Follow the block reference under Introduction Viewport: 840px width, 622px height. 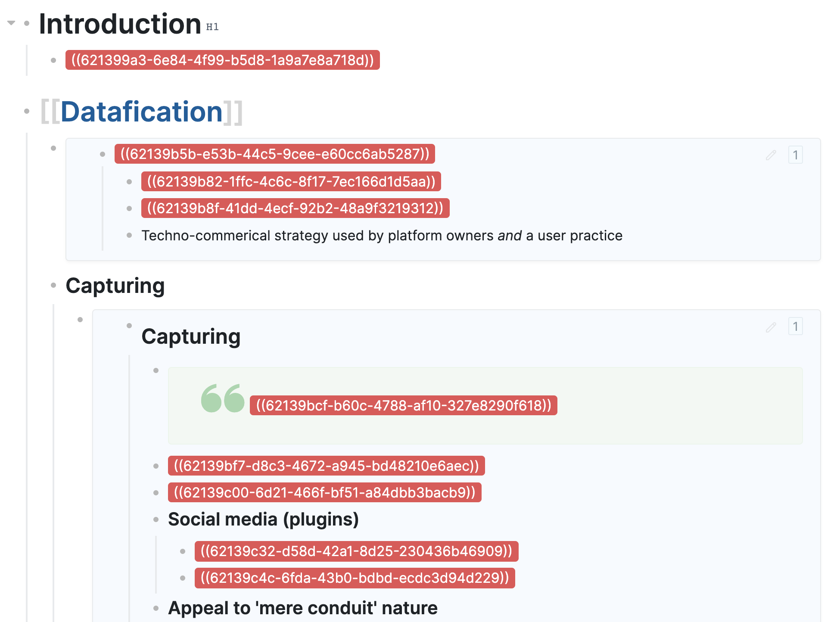(x=222, y=61)
